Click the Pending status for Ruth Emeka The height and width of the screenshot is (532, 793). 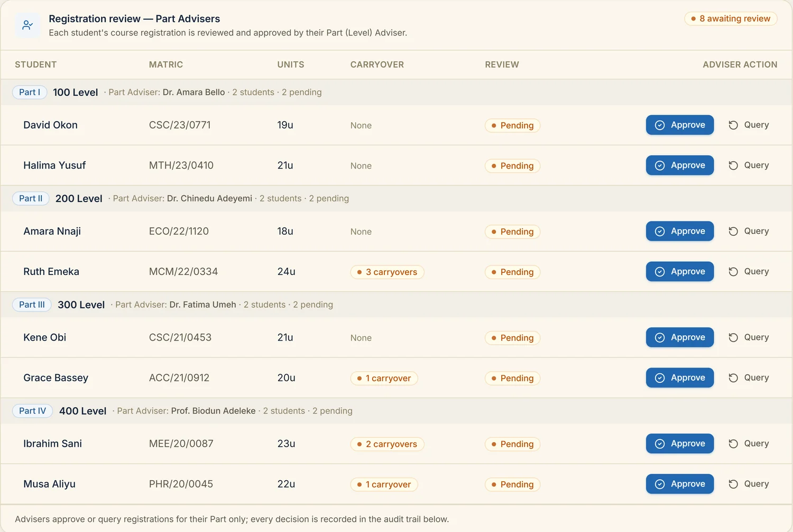pos(512,272)
